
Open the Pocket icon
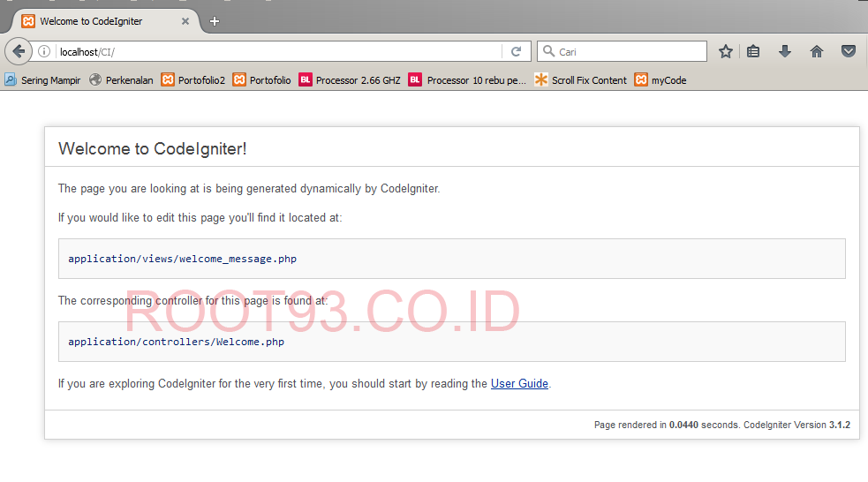click(x=848, y=51)
